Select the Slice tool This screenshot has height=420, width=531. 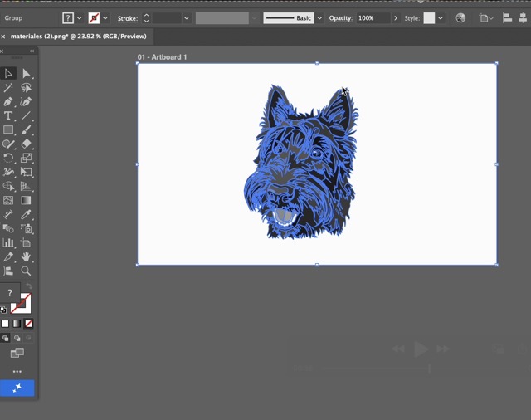[8, 256]
